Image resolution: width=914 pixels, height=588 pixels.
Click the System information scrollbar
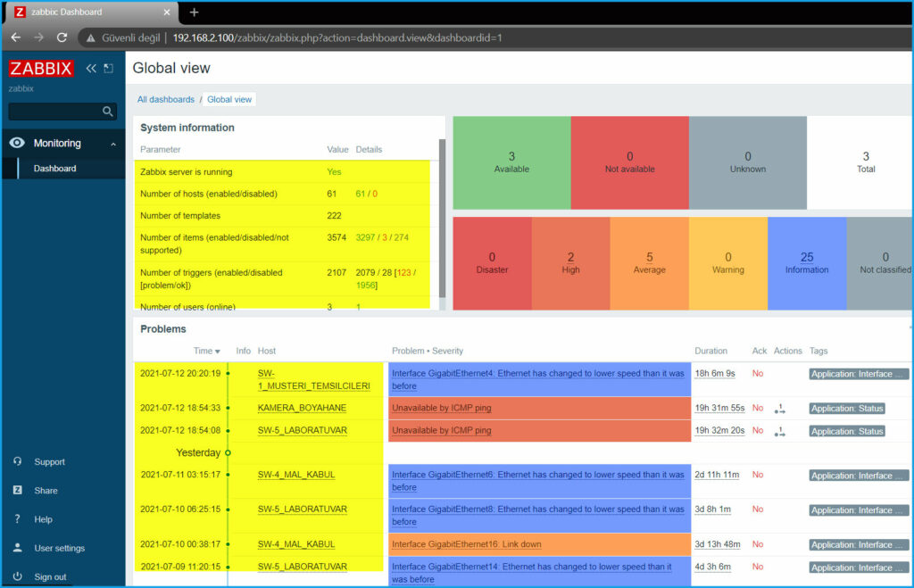coord(442,219)
